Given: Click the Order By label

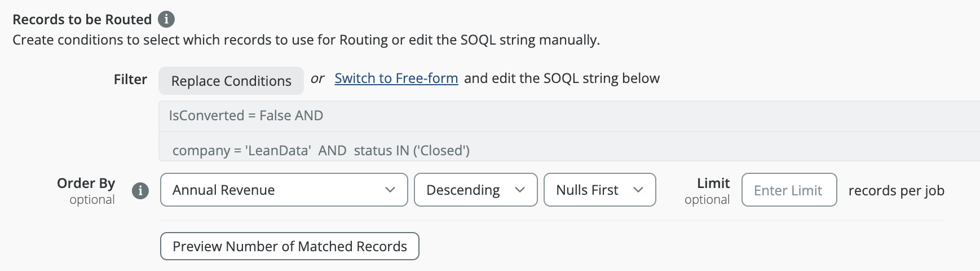Looking at the screenshot, I should (86, 183).
